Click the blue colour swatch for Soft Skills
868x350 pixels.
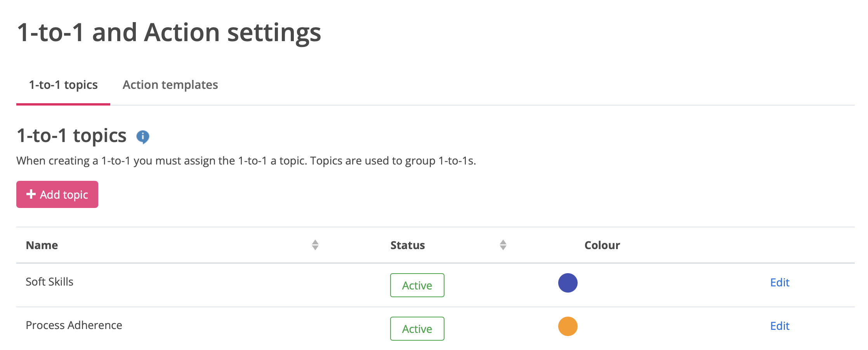[x=568, y=283]
